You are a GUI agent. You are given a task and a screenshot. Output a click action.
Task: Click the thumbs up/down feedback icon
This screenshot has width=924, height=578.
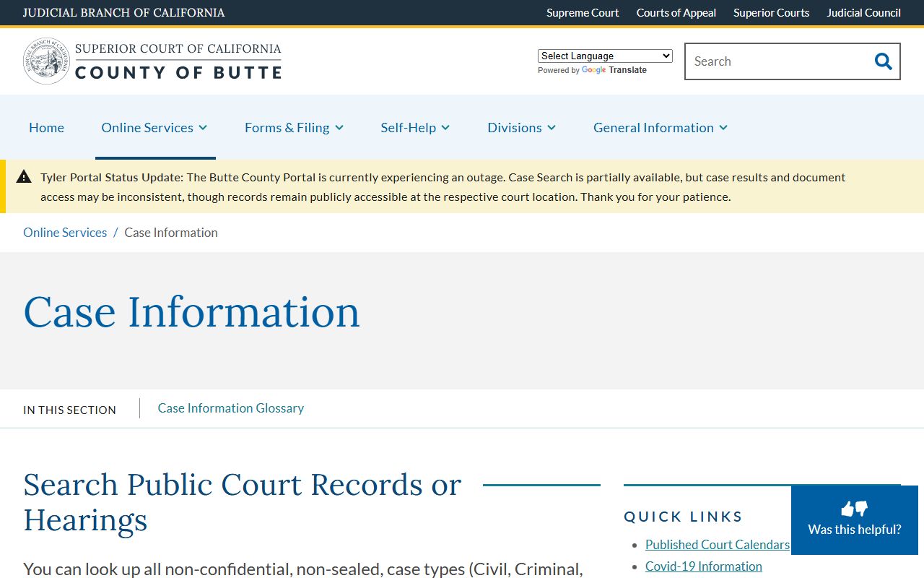tap(855, 509)
